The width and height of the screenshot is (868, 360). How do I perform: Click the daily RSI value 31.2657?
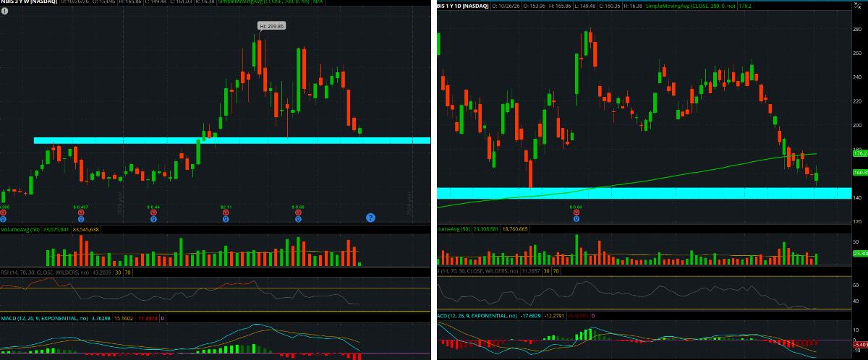pyautogui.click(x=531, y=273)
